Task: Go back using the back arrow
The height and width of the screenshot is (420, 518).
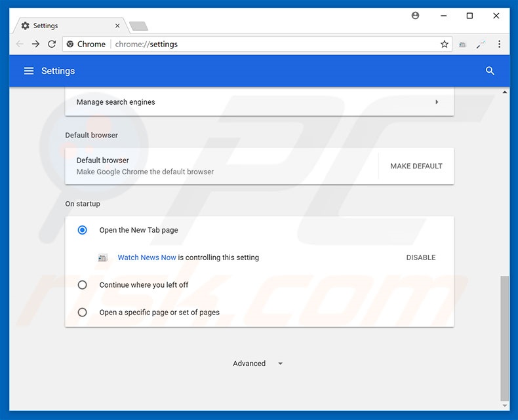Action: tap(19, 45)
